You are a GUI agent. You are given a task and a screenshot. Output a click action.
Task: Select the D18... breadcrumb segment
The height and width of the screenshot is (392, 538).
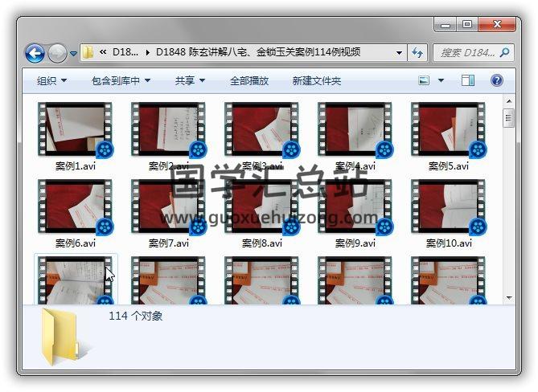(x=125, y=52)
